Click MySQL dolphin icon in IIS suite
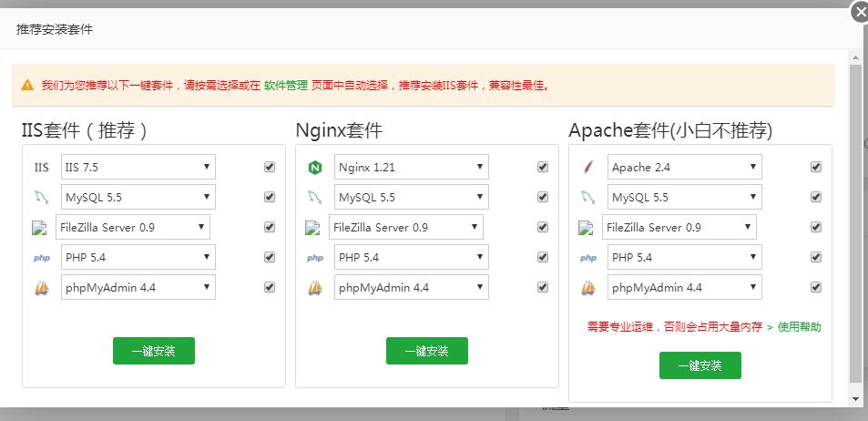This screenshot has width=868, height=421. pos(42,197)
